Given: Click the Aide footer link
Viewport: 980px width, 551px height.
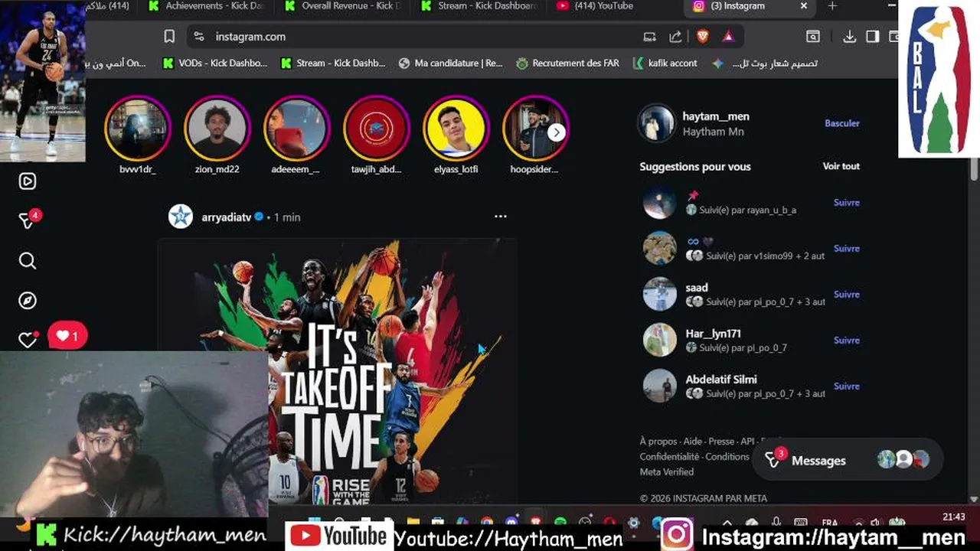Looking at the screenshot, I should click(693, 442).
